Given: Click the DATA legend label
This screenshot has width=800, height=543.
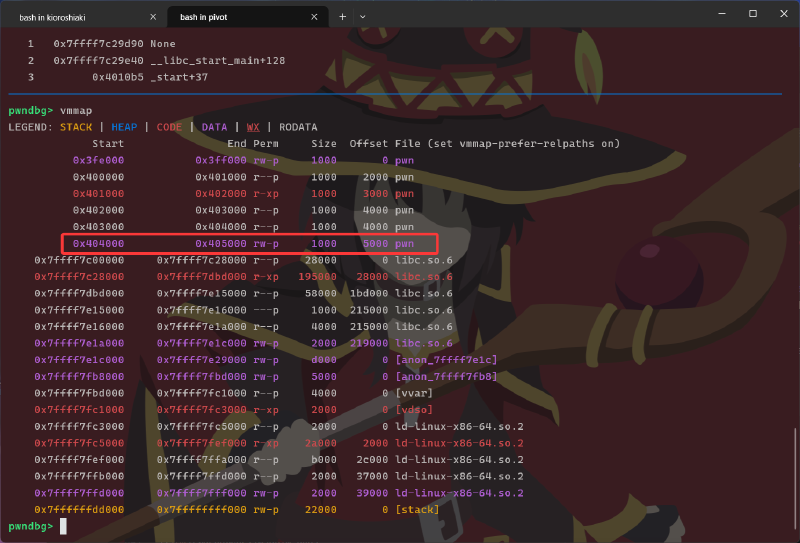Looking at the screenshot, I should pyautogui.click(x=214, y=127).
